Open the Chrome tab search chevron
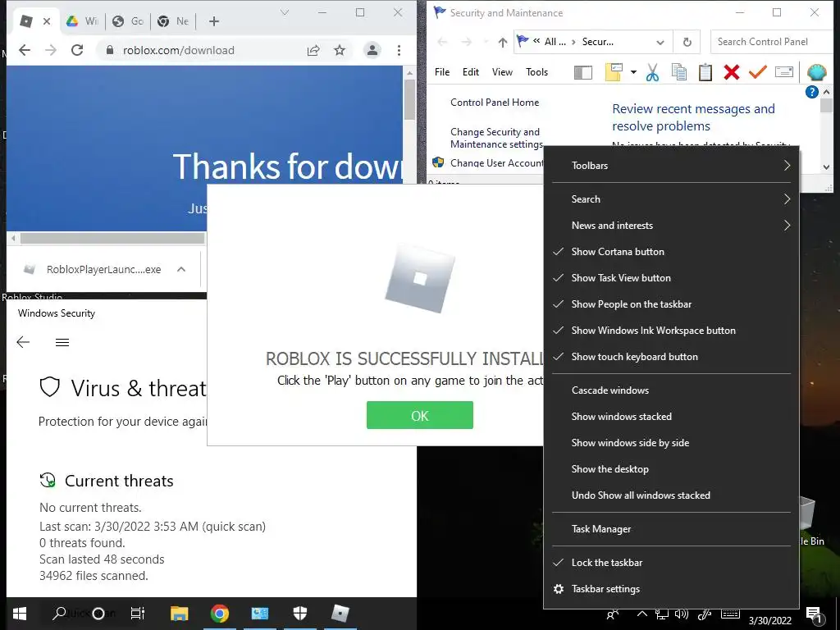Image resolution: width=840 pixels, height=630 pixels. coord(285,12)
